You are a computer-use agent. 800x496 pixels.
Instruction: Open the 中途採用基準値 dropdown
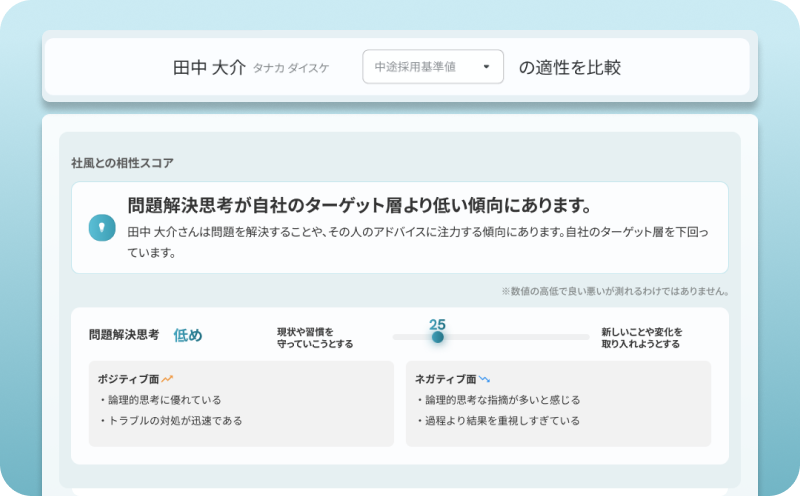tap(433, 67)
